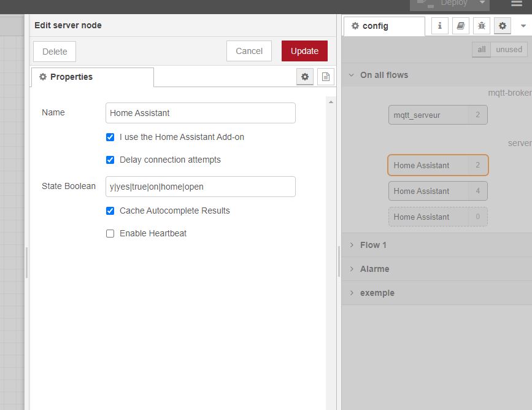Screen dimensions: 532x410
Task: Click the red Update button
Action: tap(305, 51)
